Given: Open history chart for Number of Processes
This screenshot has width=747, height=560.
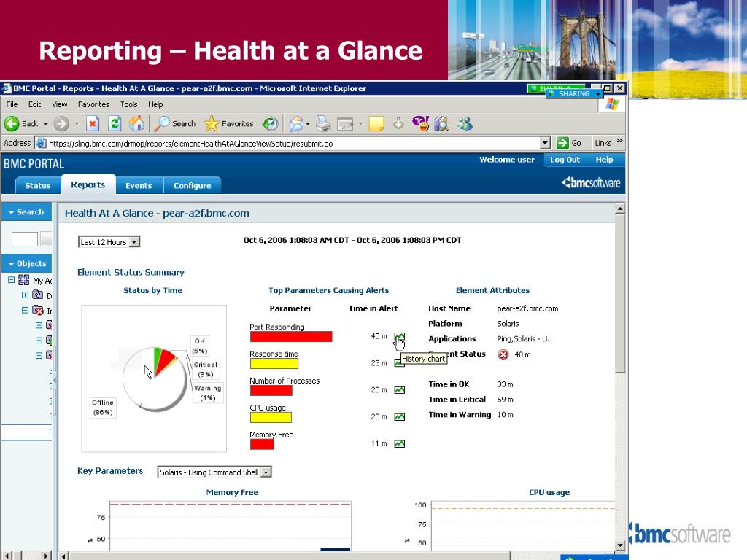Looking at the screenshot, I should click(x=399, y=390).
